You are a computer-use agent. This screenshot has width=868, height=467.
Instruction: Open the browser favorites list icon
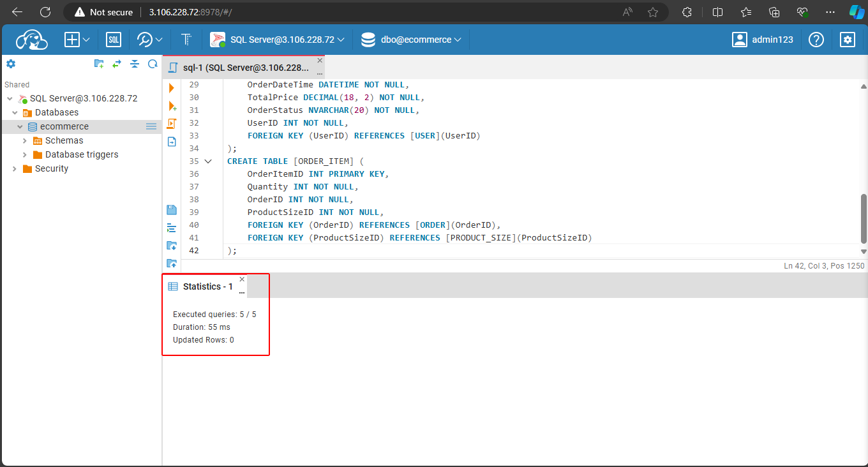[746, 12]
